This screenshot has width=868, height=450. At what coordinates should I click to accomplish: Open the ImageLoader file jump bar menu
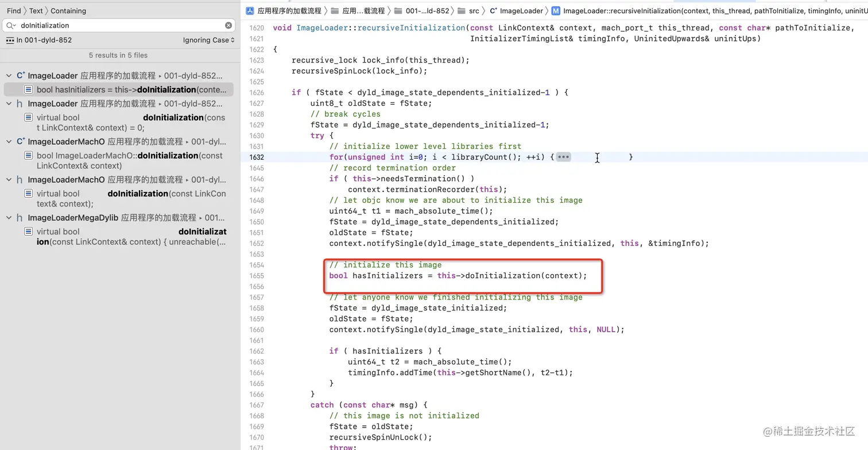pos(521,10)
